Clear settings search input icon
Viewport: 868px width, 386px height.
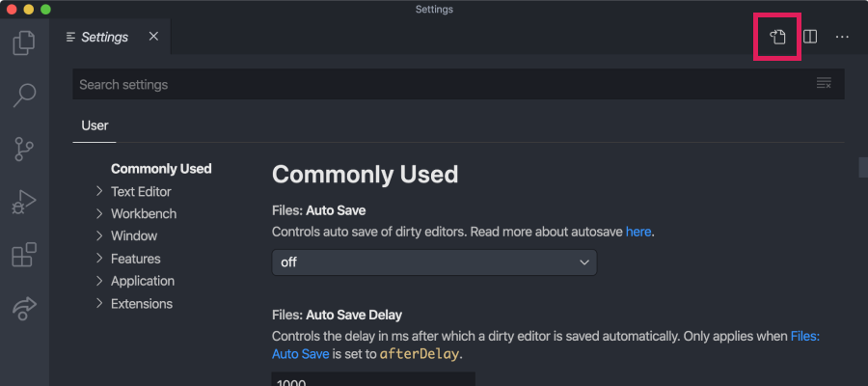click(824, 84)
